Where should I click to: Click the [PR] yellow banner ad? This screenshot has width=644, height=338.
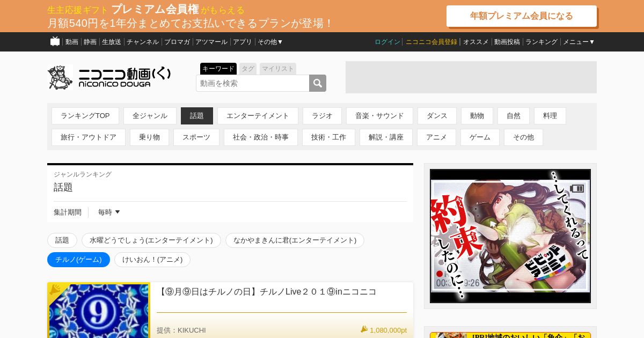click(510, 335)
